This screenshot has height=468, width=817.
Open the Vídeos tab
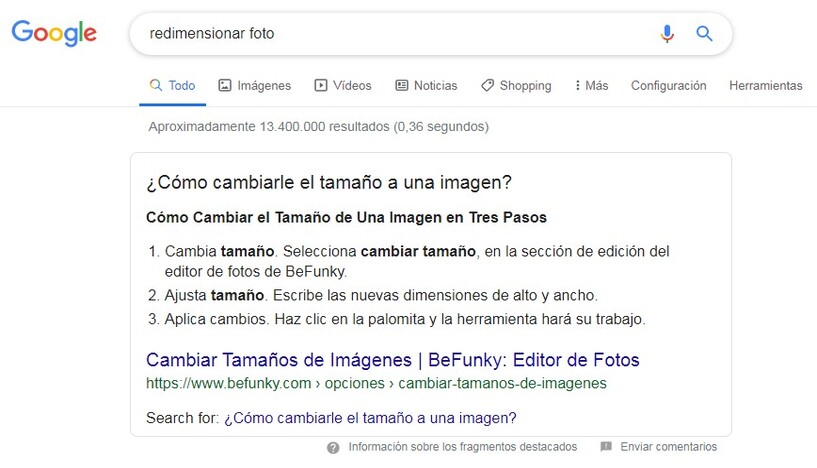pyautogui.click(x=343, y=85)
